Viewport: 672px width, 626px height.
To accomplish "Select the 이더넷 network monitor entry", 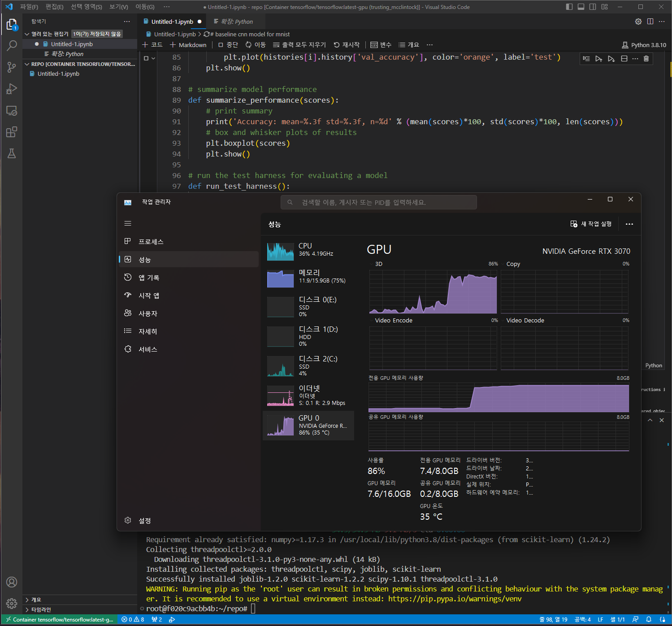I will point(308,395).
